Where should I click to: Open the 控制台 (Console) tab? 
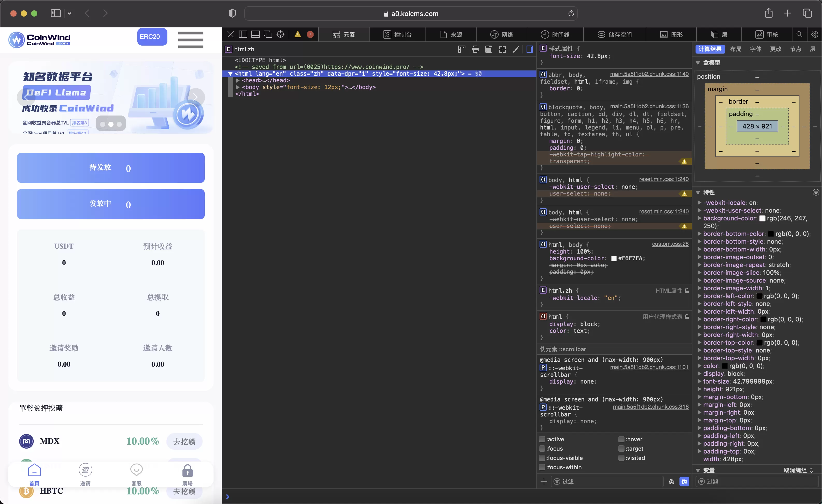point(397,35)
